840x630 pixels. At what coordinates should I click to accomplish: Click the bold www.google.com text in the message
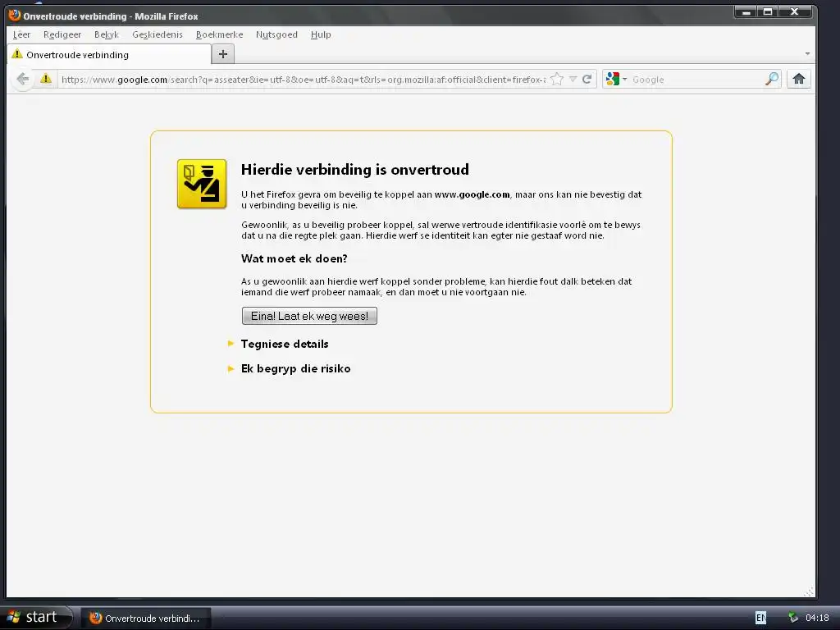(472, 194)
